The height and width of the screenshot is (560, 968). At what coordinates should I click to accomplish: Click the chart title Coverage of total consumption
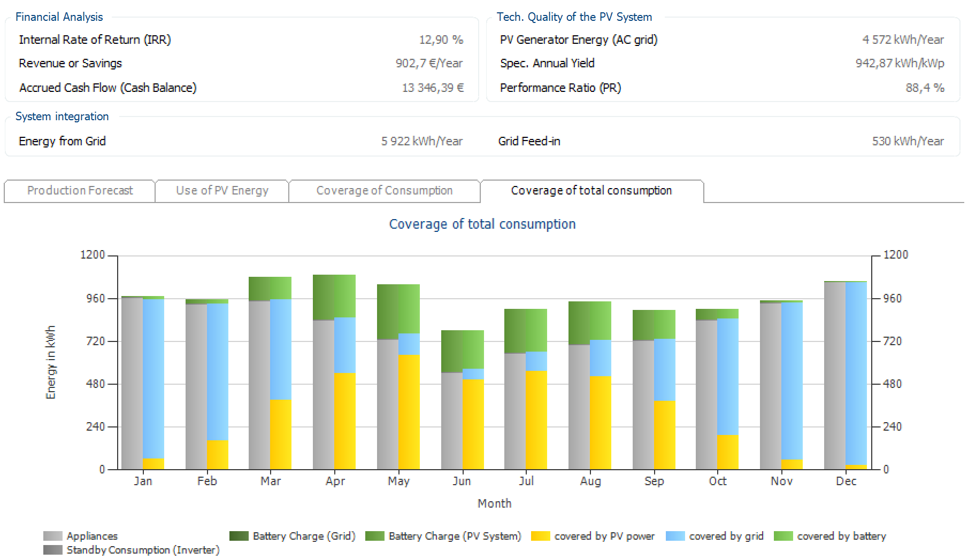coord(482,224)
